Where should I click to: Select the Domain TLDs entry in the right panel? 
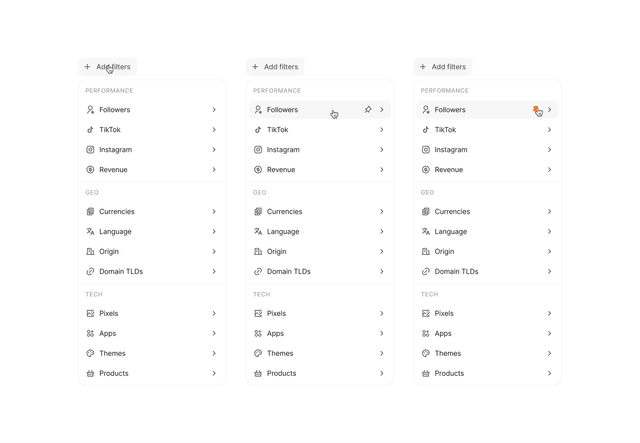click(488, 272)
